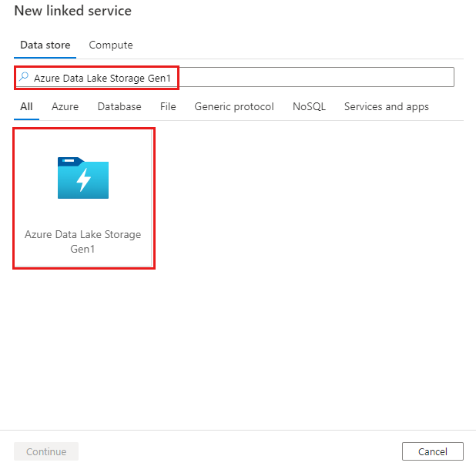
Task: Switch to the Data store tab
Action: (45, 45)
